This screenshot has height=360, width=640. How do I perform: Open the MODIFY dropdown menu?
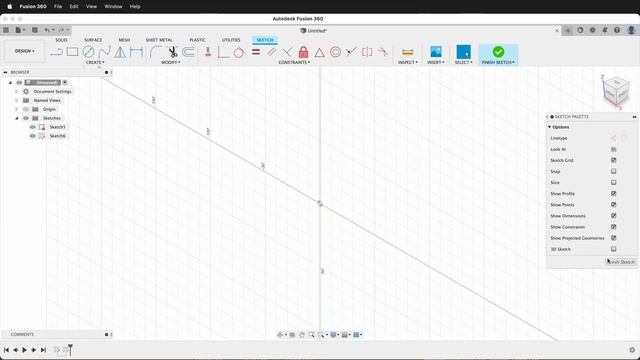(171, 62)
